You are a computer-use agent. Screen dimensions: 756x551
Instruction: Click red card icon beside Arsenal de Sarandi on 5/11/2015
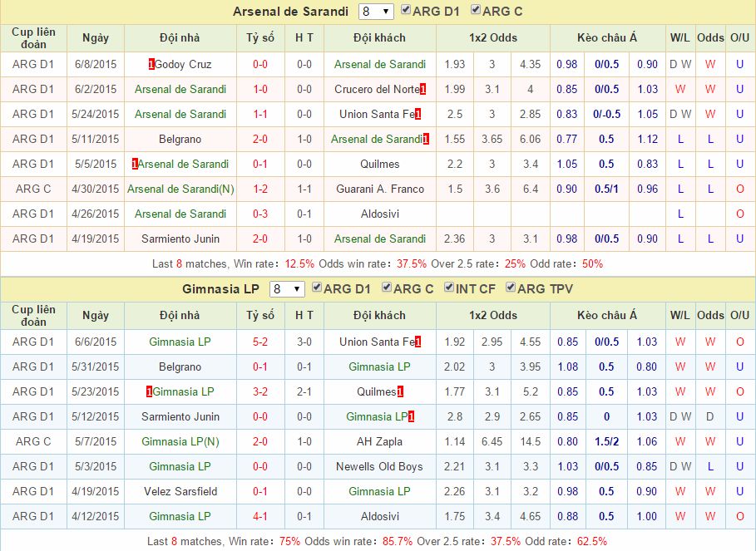point(426,139)
